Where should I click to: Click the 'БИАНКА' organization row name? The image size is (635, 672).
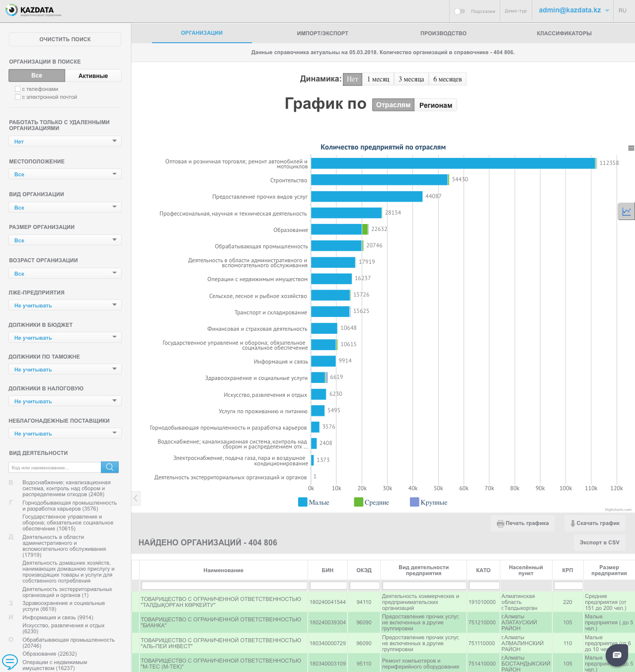pos(221,622)
